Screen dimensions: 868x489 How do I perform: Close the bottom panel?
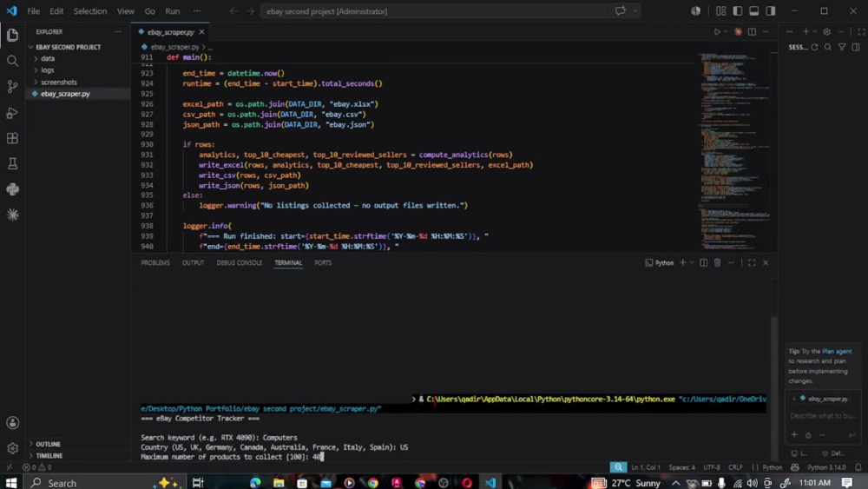(x=766, y=262)
